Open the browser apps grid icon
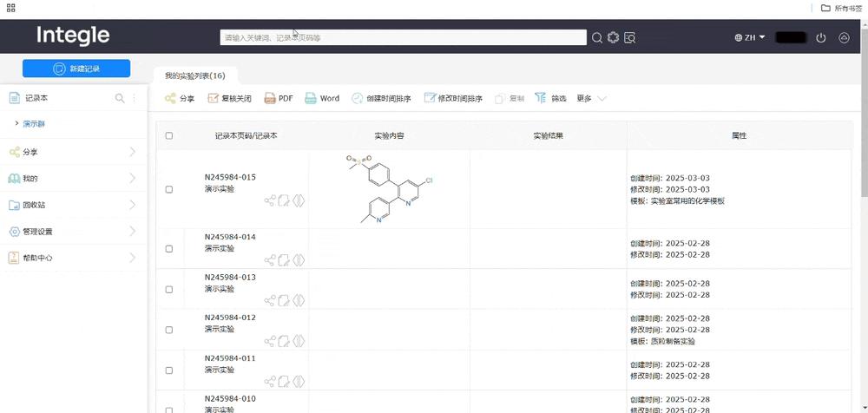Screen dimensions: 868x413 (10, 8)
